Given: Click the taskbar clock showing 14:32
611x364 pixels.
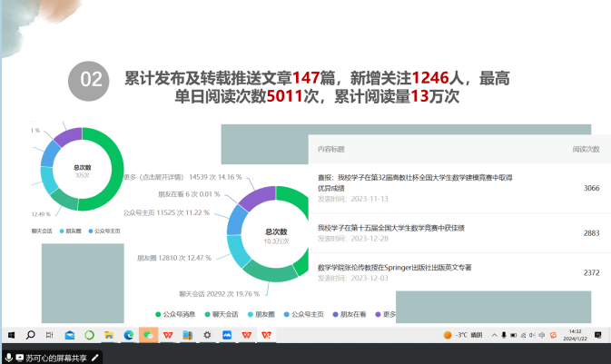Looking at the screenshot, I should click(576, 335).
